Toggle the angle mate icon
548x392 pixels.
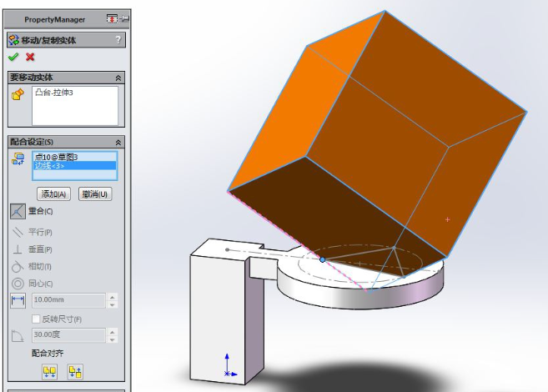tap(18, 336)
